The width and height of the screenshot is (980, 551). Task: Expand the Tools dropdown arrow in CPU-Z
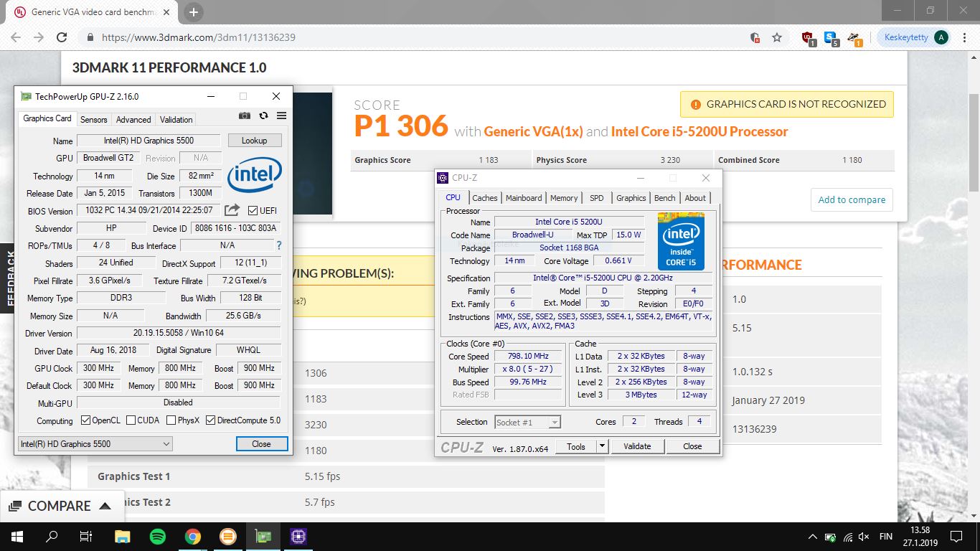pos(602,446)
